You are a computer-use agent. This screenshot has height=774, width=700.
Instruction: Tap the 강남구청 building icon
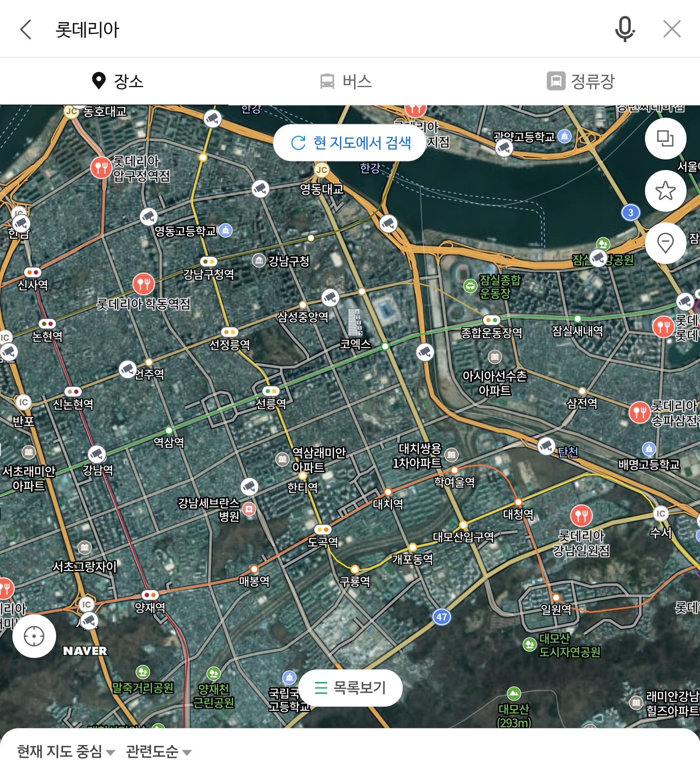coord(259,260)
